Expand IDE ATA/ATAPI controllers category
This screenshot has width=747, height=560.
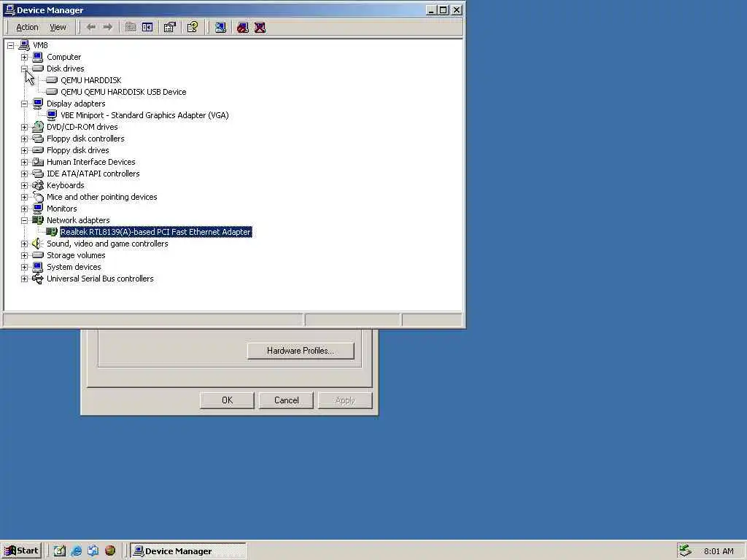point(24,174)
